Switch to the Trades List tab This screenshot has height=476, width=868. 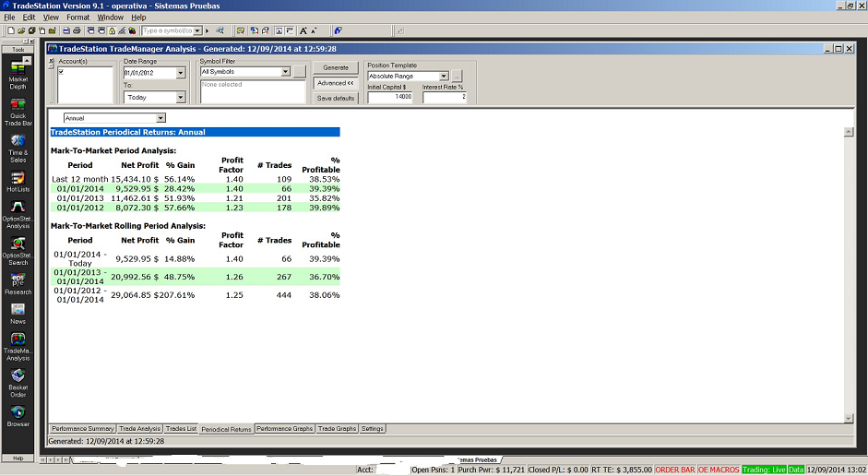pos(181,428)
